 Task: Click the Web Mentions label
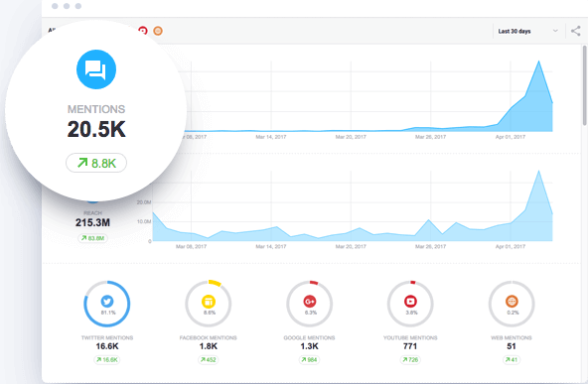[512, 337]
